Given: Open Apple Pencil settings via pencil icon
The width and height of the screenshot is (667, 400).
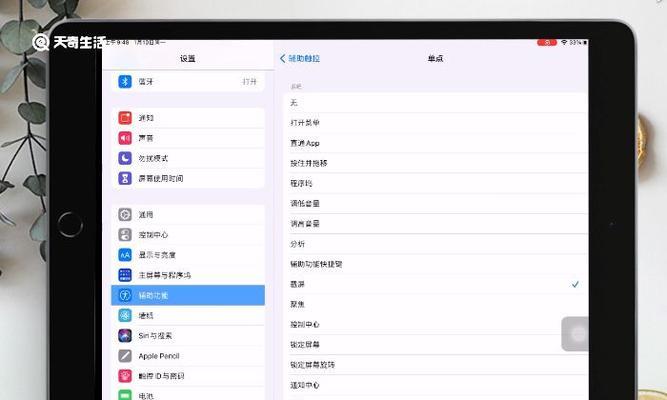Looking at the screenshot, I should 125,356.
